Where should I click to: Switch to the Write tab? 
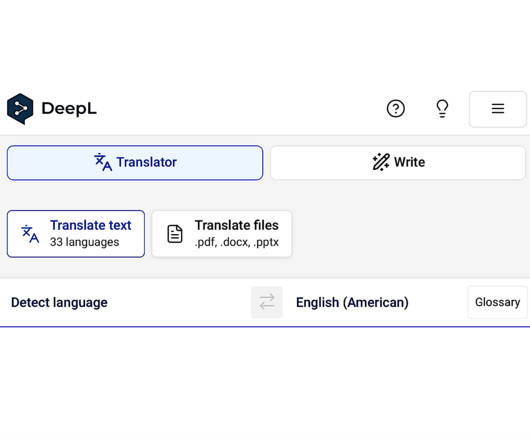pyautogui.click(x=398, y=163)
